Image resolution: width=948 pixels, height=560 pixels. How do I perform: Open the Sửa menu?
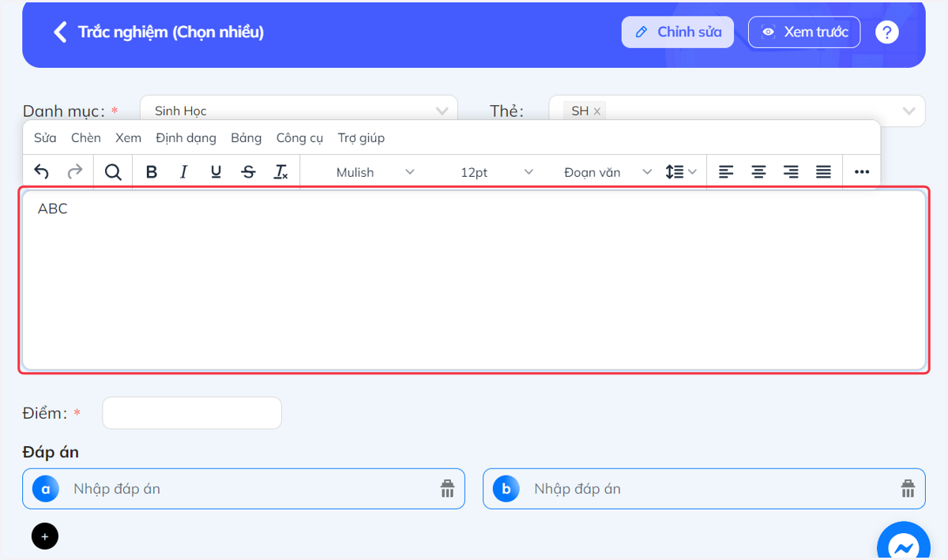coord(45,137)
